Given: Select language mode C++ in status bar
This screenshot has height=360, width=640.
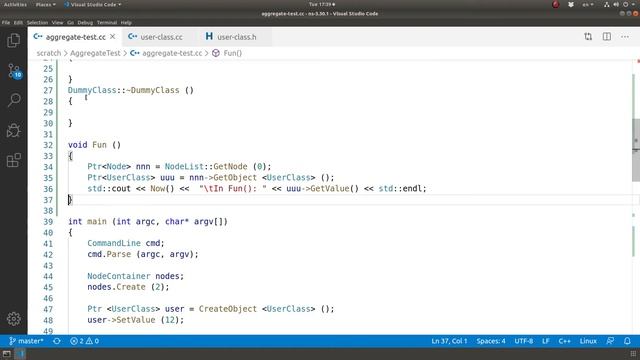Looking at the screenshot, I should (564, 341).
